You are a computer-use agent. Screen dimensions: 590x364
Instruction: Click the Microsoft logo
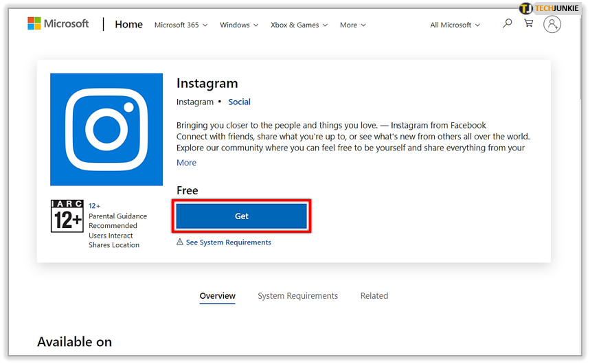(x=58, y=24)
